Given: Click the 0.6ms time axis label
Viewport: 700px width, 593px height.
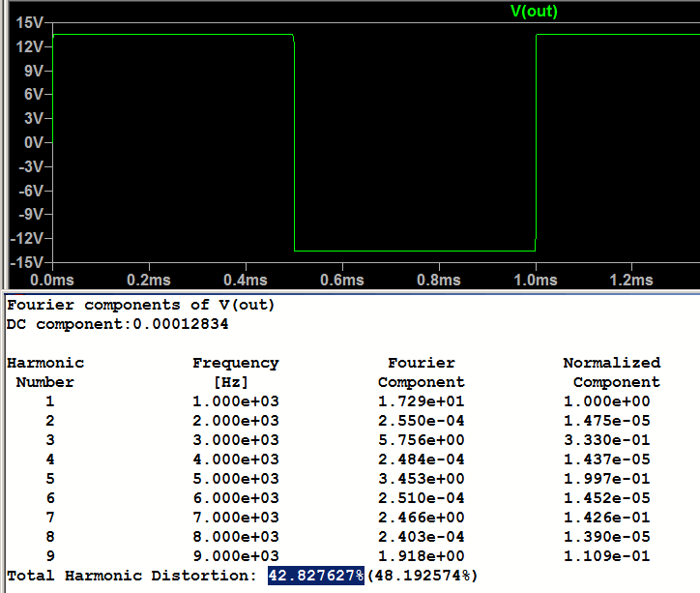Looking at the screenshot, I should [x=342, y=280].
